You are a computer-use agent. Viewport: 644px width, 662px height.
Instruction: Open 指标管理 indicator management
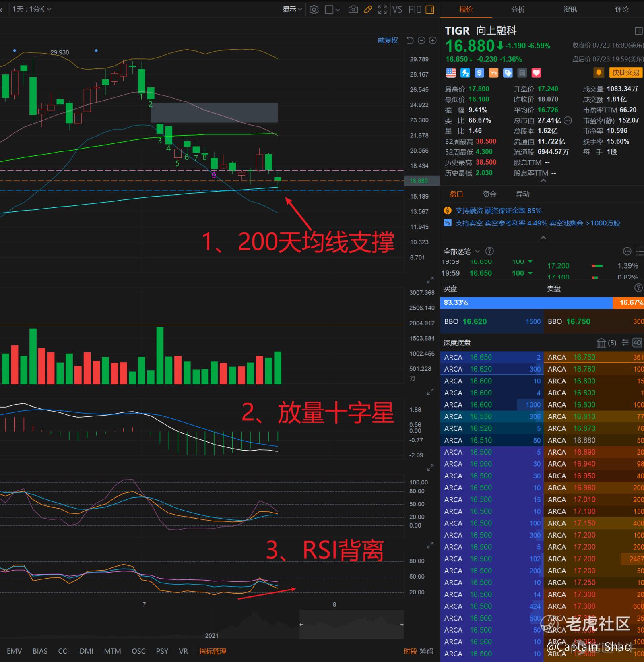coord(213,651)
